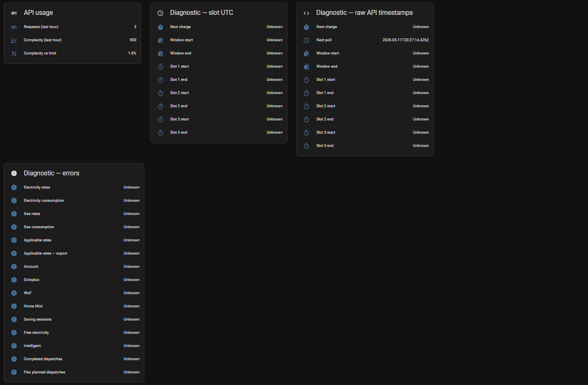Click the clock icon in slot UTC header
Screen dimensions: 588x385
pyautogui.click(x=160, y=13)
